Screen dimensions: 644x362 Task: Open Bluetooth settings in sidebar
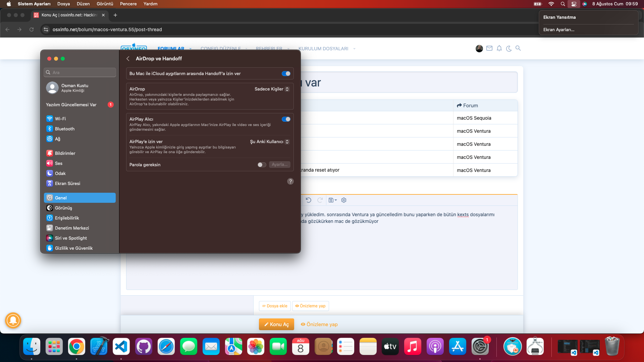click(64, 129)
